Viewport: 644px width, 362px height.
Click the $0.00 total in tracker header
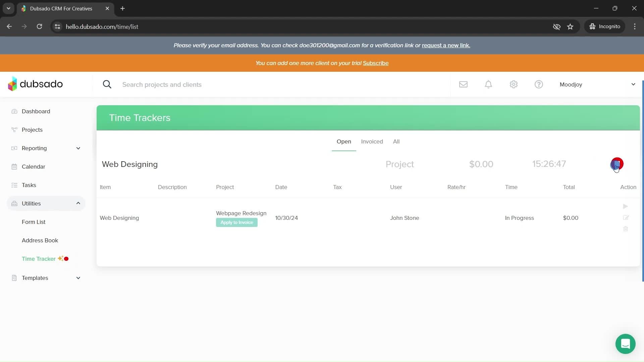481,164
